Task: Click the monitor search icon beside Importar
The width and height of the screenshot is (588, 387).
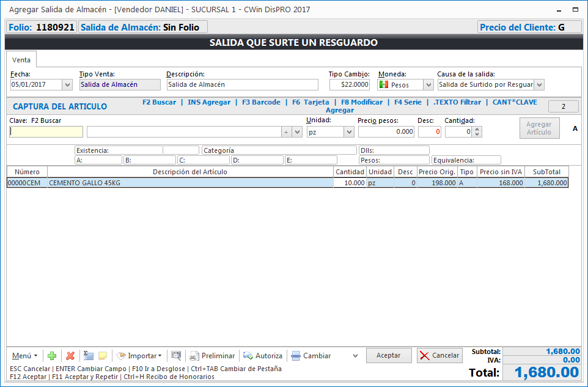Action: (176, 356)
